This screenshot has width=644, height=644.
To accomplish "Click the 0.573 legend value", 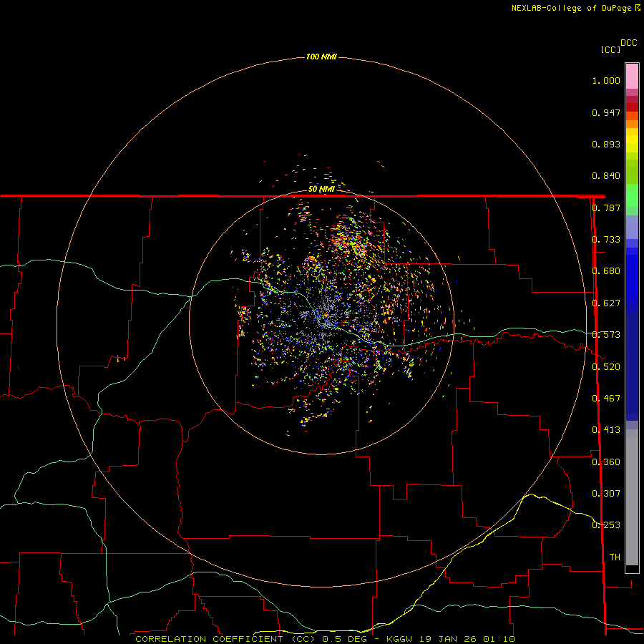I will [x=606, y=335].
